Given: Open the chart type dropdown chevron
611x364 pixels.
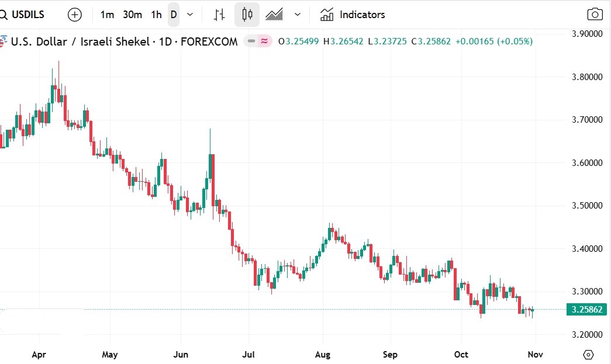Looking at the screenshot, I should pyautogui.click(x=298, y=15).
